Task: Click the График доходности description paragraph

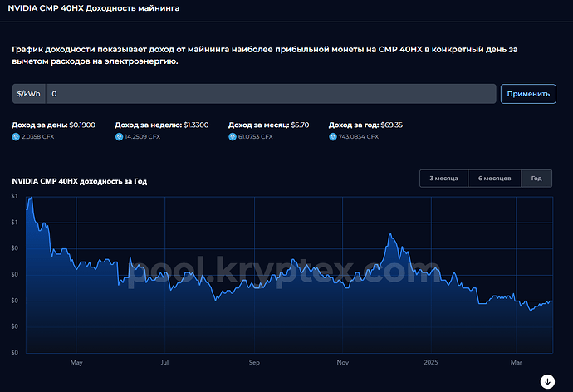Action: point(265,55)
